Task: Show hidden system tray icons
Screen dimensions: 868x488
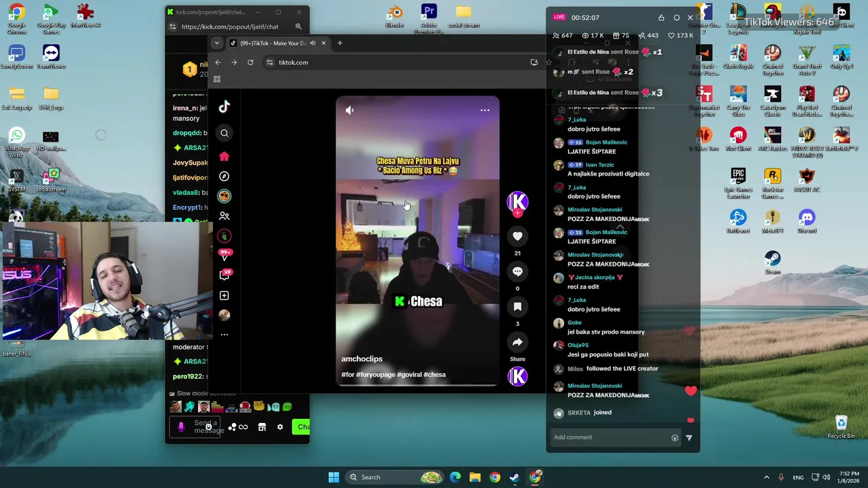Action: [766, 477]
